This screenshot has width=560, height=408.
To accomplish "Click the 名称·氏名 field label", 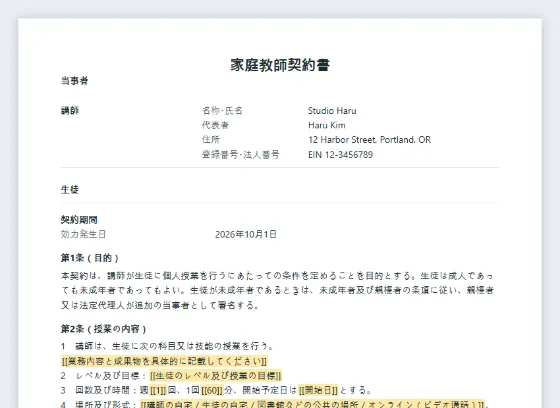I will point(222,111).
